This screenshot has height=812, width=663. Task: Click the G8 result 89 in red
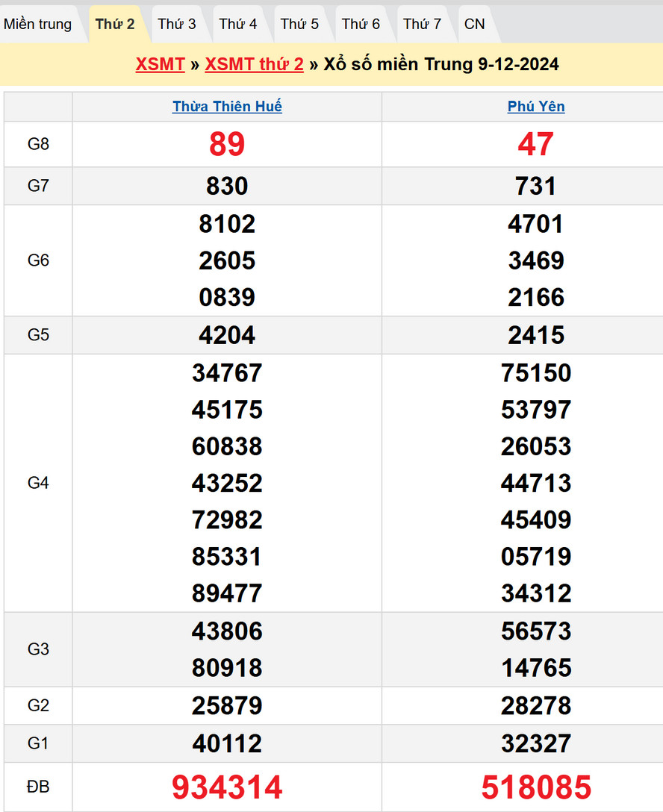point(227,144)
